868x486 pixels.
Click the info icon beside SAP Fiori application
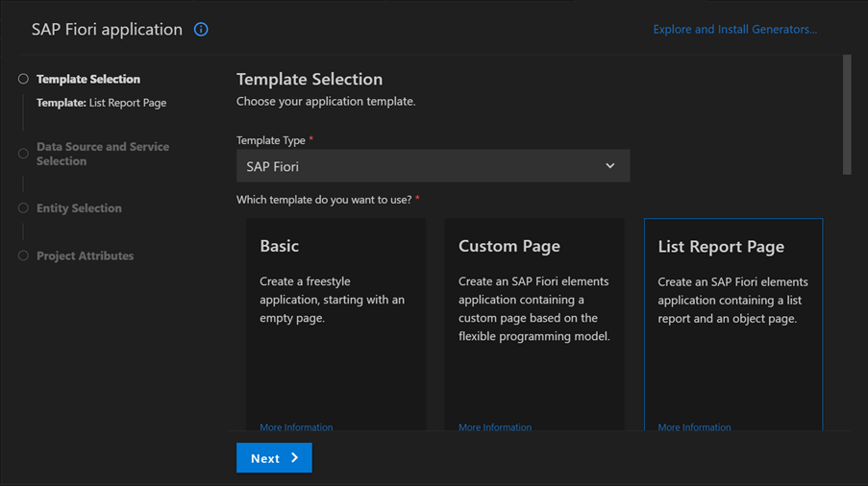(x=201, y=30)
